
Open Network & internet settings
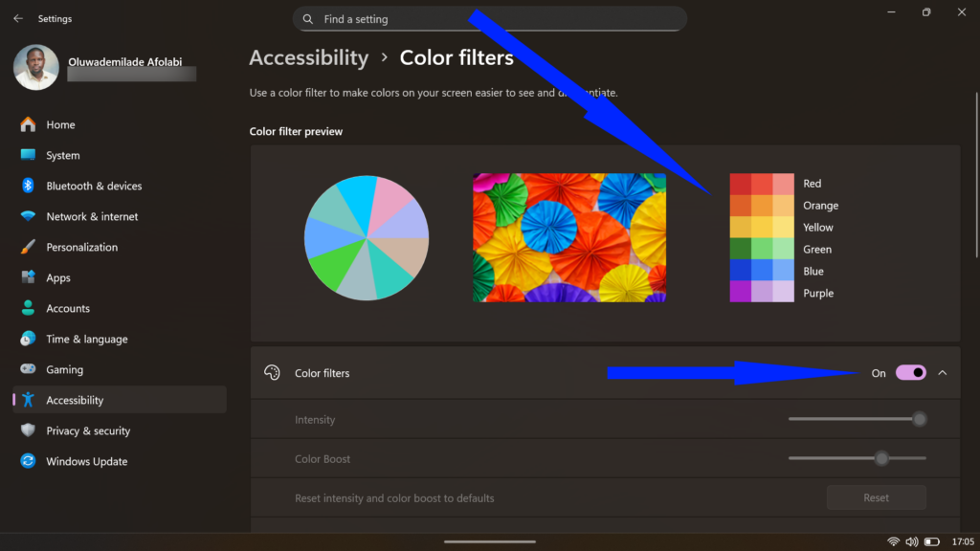[x=27, y=216]
